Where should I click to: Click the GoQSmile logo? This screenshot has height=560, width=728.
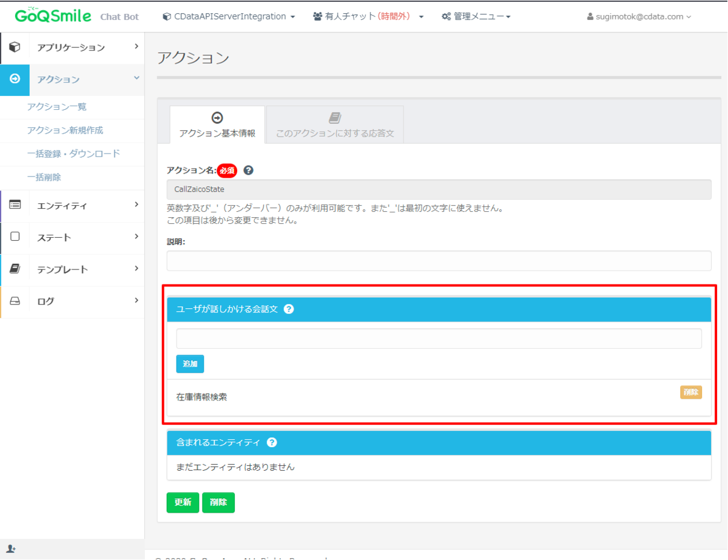[x=53, y=15]
